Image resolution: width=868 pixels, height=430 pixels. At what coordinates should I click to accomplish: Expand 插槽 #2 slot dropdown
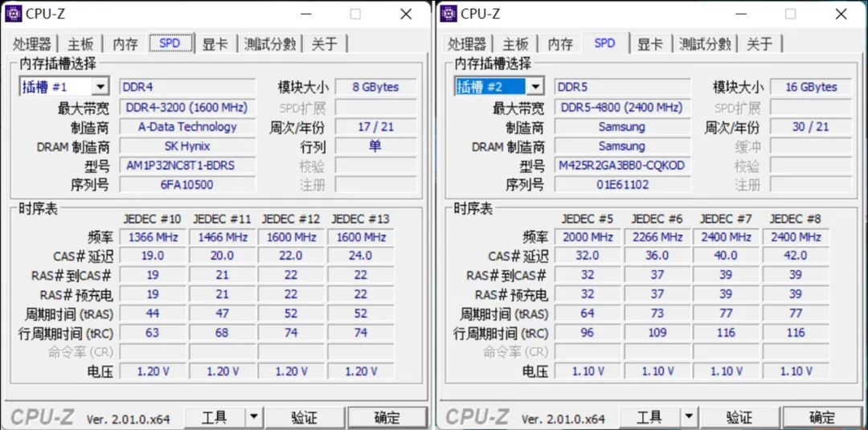[x=535, y=87]
